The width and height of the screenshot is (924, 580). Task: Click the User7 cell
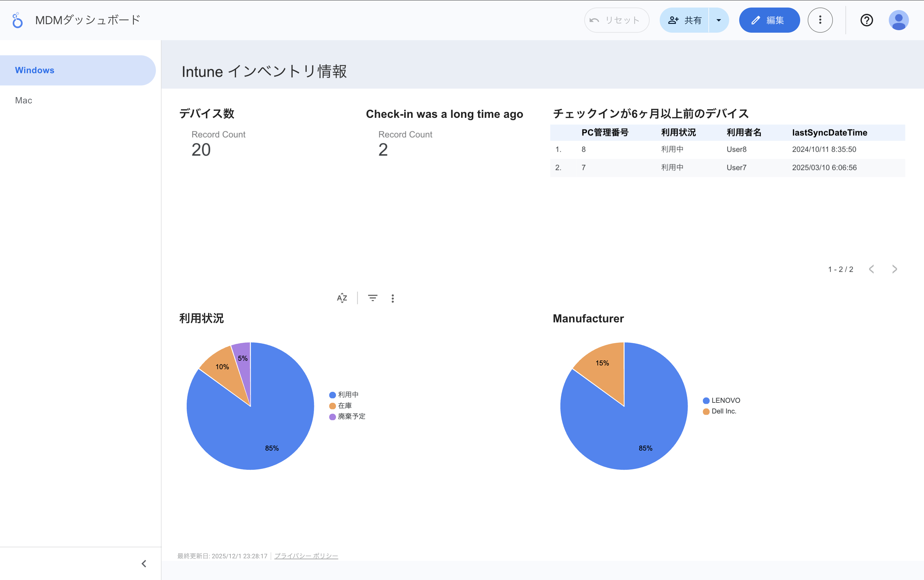click(736, 168)
